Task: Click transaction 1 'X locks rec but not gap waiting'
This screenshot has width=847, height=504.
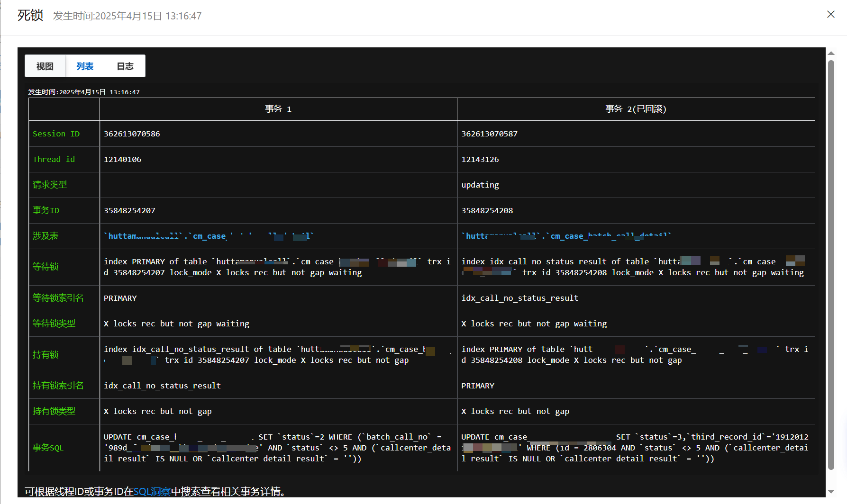Action: point(176,324)
